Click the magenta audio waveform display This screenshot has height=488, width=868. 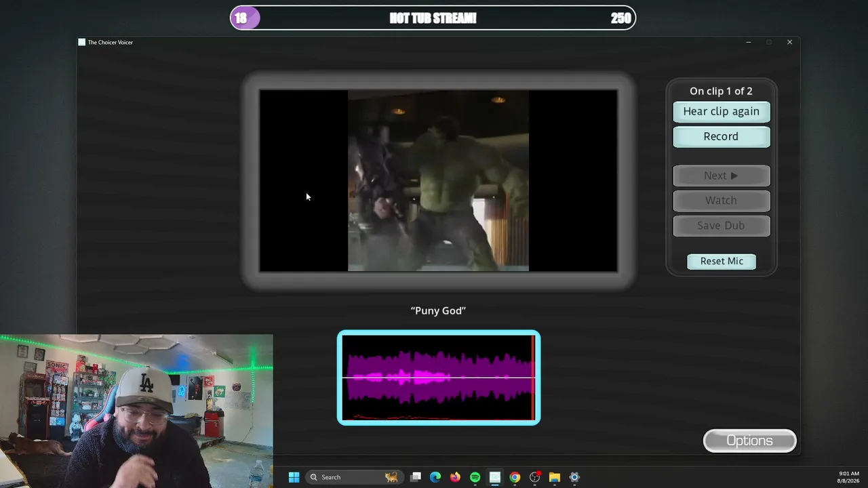pos(439,378)
